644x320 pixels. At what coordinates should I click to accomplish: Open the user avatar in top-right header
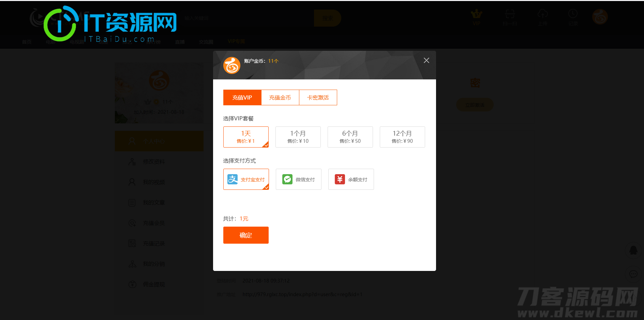(600, 17)
